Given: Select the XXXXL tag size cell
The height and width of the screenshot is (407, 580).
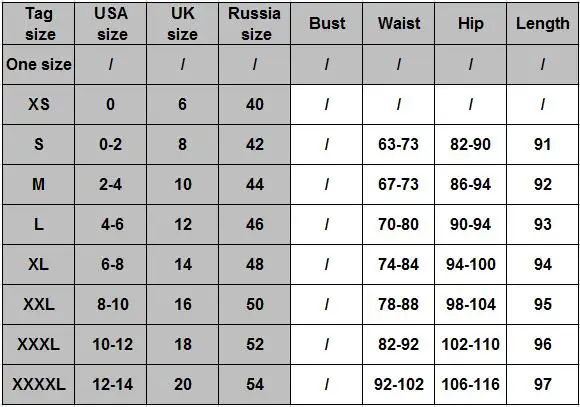Looking at the screenshot, I should pos(38,384).
